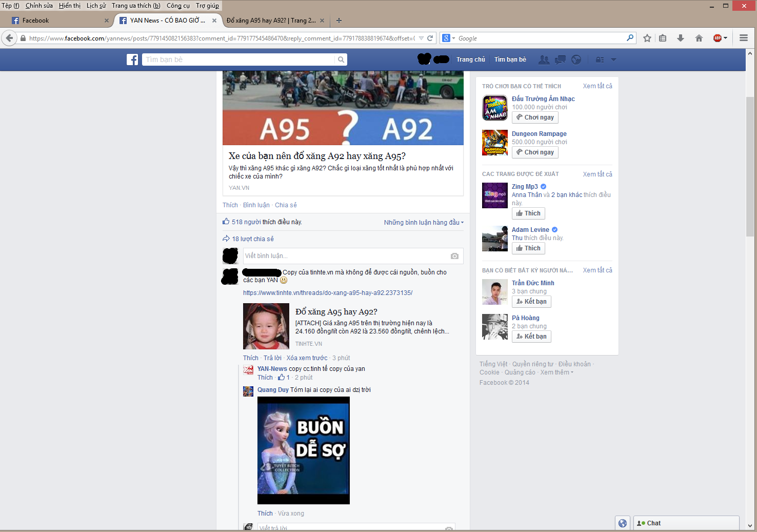Open the tinhte.vn thread link

pos(328,293)
